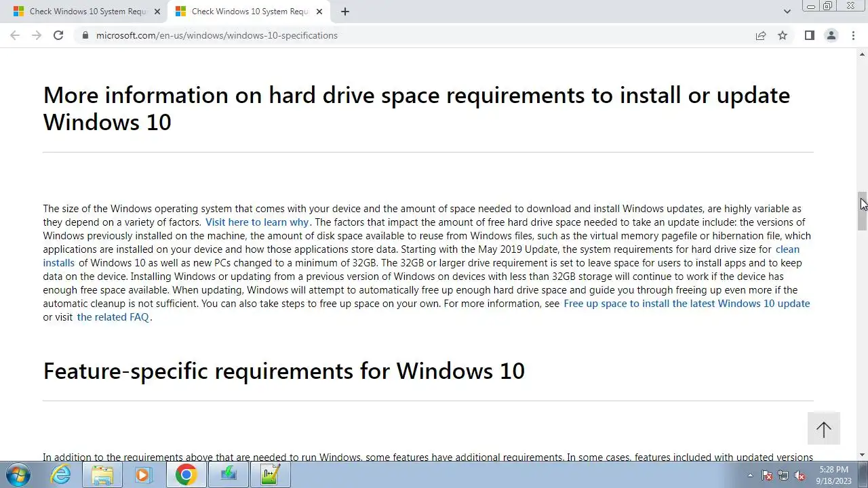
Task: Open the green notepad taskbar app
Action: [x=270, y=474]
